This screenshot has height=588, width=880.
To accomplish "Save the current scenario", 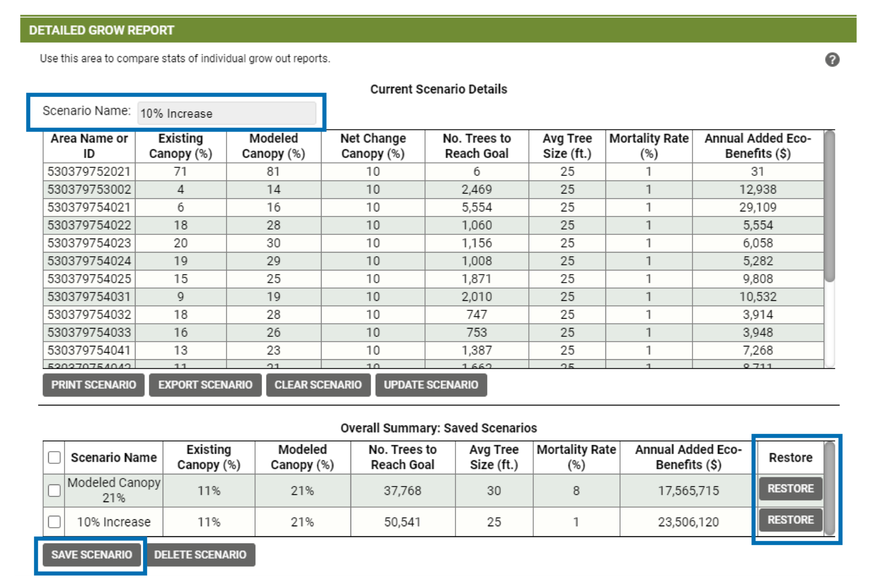I will 92,554.
